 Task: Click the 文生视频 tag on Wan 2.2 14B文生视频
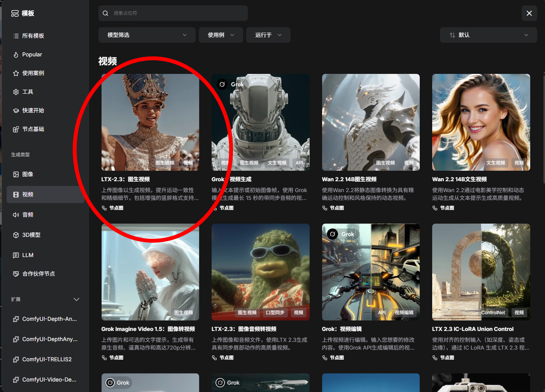pos(496,163)
